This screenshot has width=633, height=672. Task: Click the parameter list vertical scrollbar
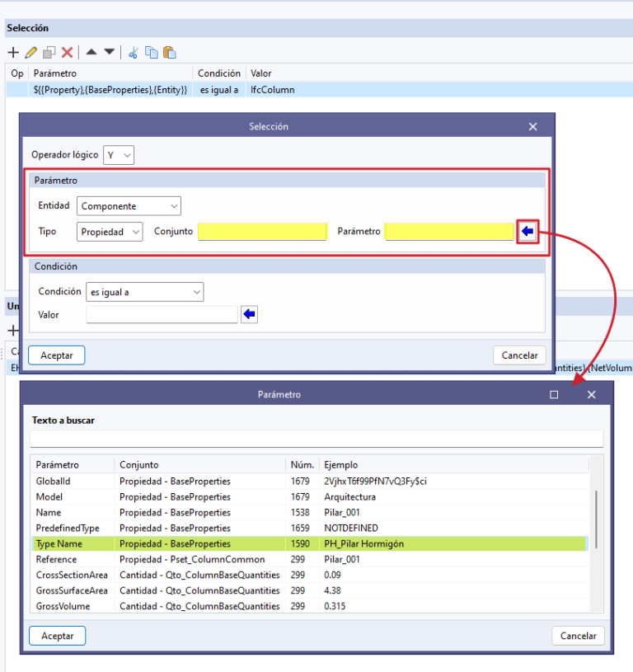coord(596,519)
